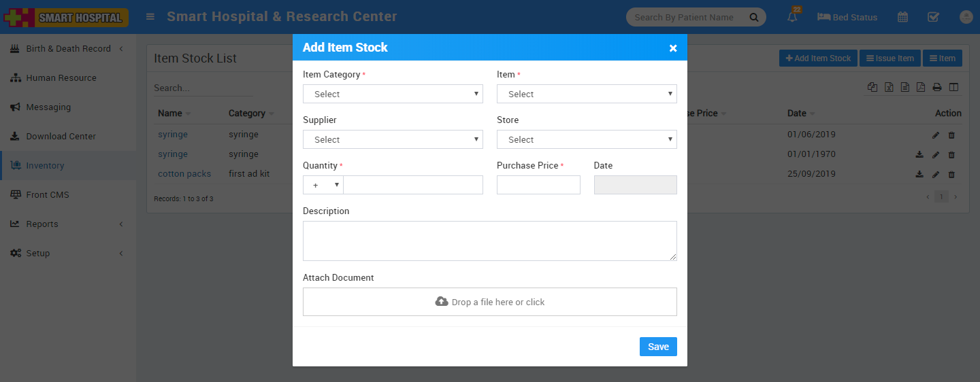The image size is (980, 382).
Task: Focus the Description text area
Action: 489,241
